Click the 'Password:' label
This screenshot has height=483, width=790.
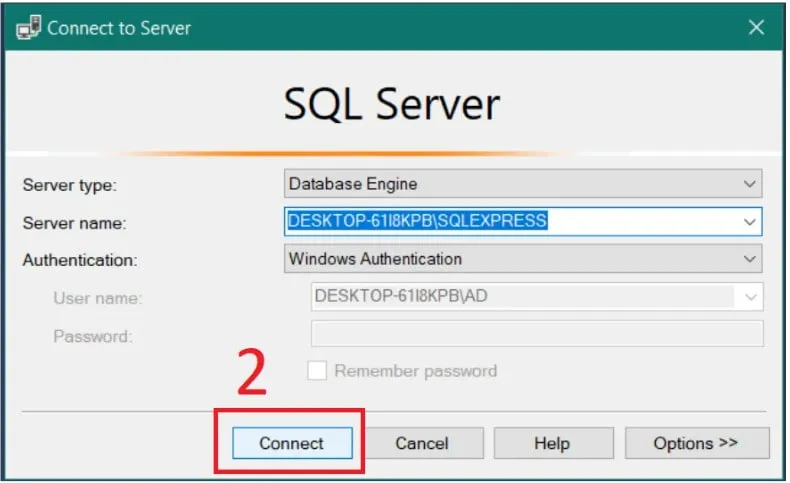[93, 336]
